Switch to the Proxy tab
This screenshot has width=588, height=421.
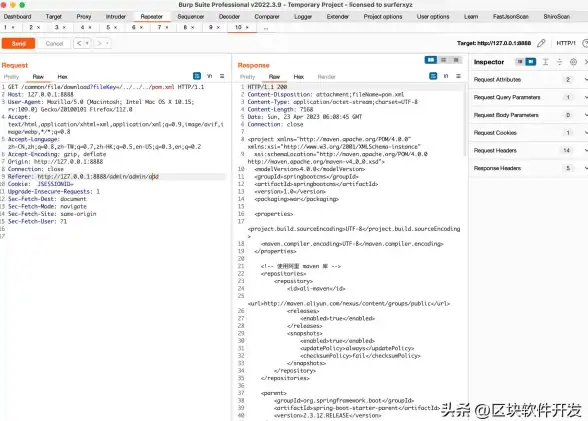click(x=84, y=16)
